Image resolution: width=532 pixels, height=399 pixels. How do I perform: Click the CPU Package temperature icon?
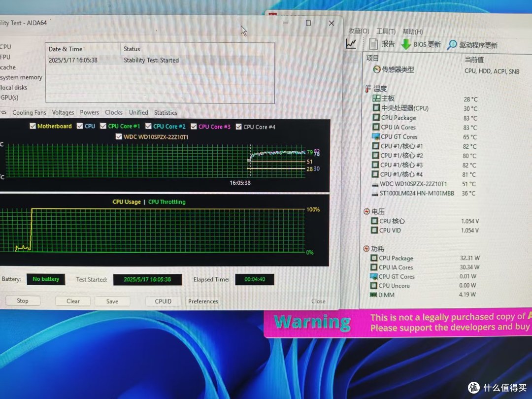coord(376,117)
